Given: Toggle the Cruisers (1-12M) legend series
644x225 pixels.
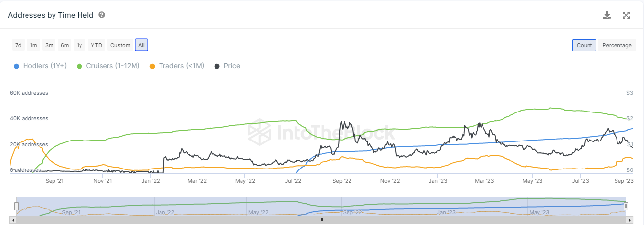Looking at the screenshot, I should (108, 66).
